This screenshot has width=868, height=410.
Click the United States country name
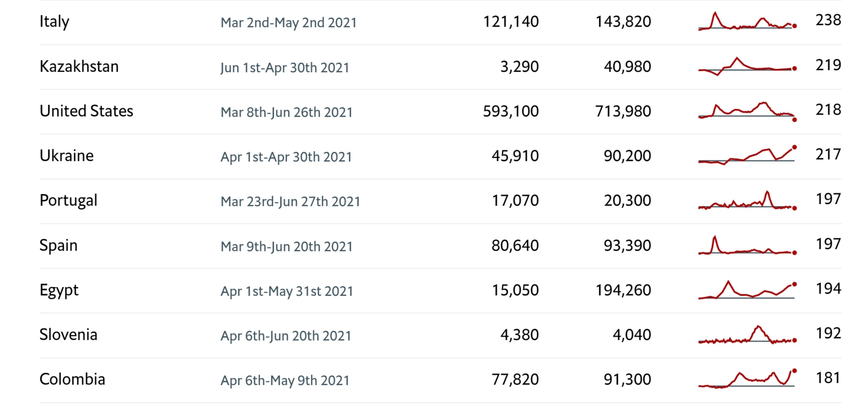pos(86,111)
